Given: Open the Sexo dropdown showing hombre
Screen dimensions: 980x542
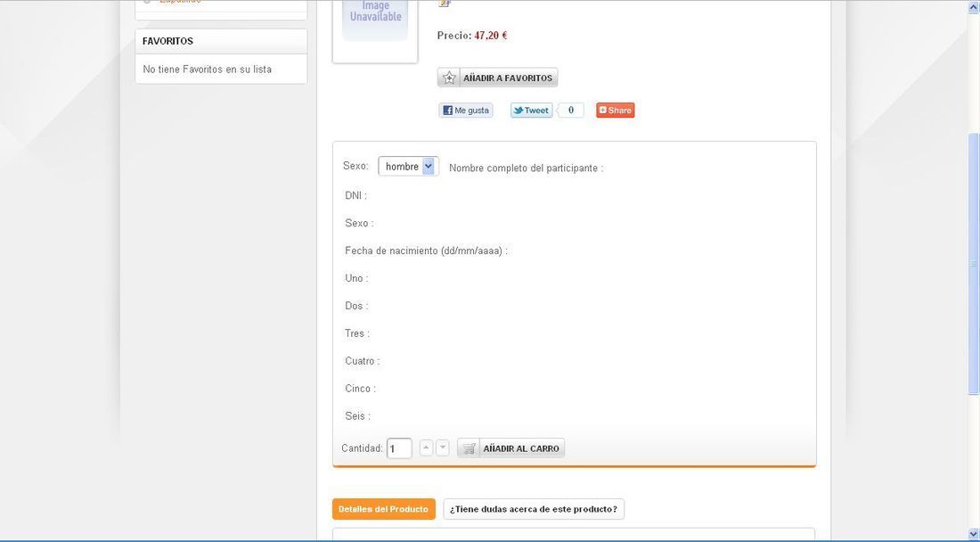Looking at the screenshot, I should click(x=409, y=167).
